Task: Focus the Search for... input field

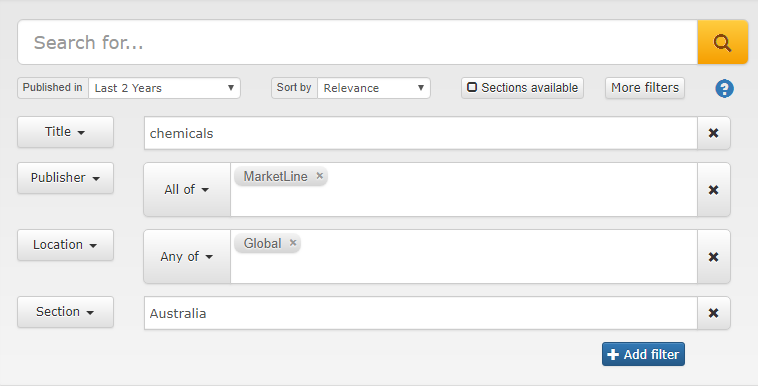Action: (x=358, y=42)
